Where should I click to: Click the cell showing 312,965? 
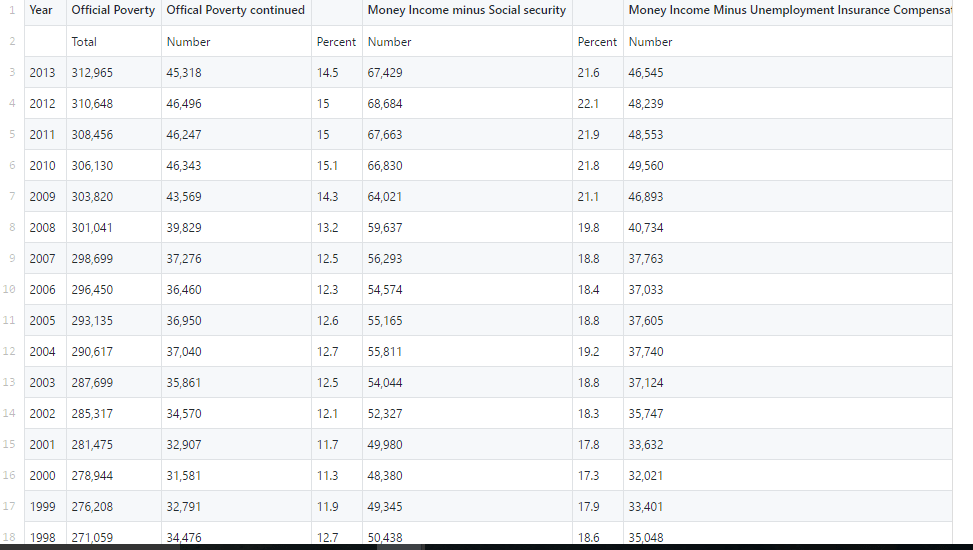[x=114, y=73]
